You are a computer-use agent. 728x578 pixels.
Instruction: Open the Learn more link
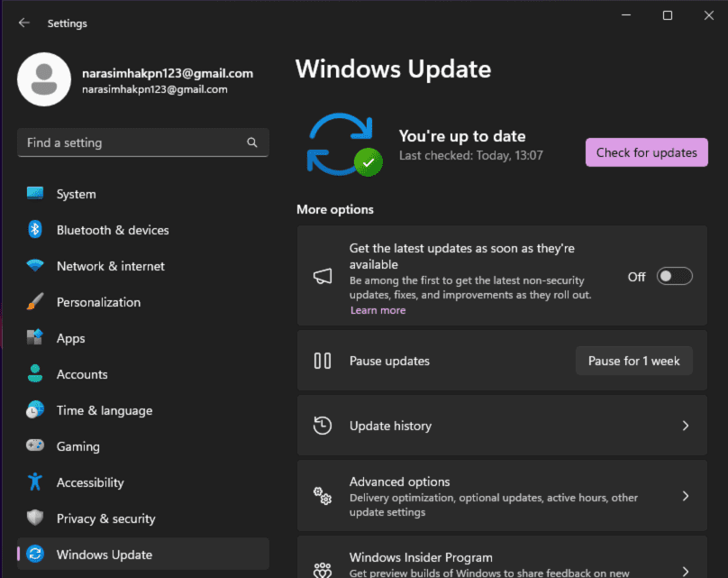378,310
